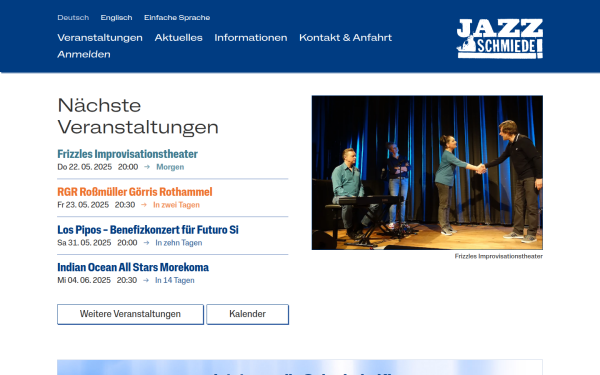Click the Kalender button

tap(248, 314)
